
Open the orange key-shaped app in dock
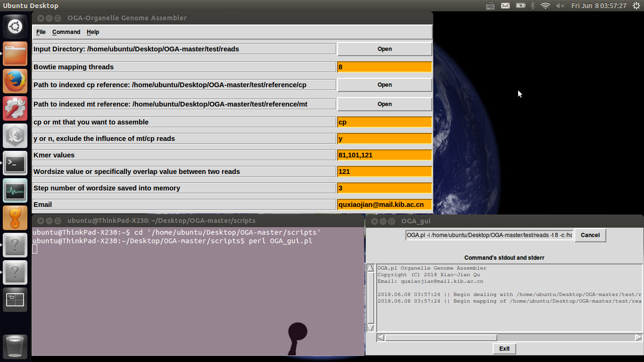tap(15, 218)
